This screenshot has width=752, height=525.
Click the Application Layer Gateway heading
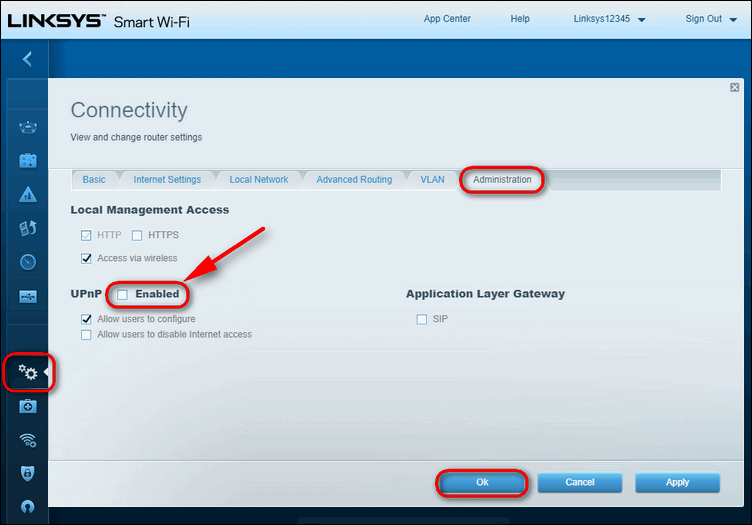coord(485,294)
